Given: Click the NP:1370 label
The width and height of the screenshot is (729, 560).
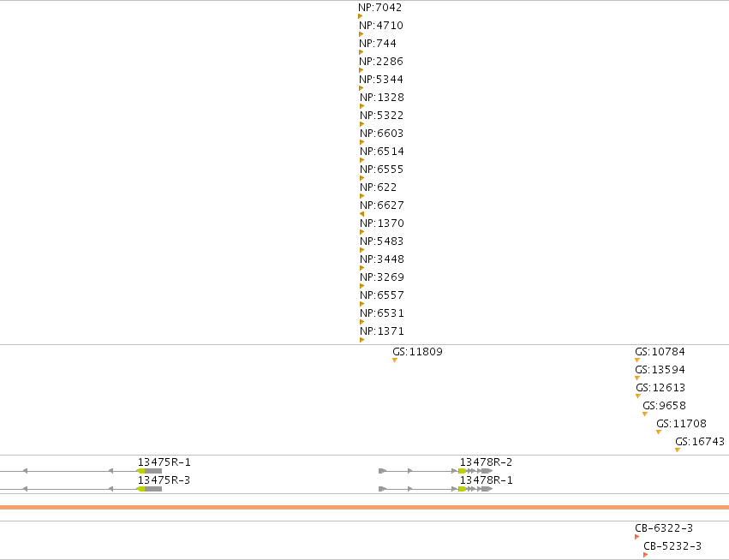Looking at the screenshot, I should tap(382, 223).
